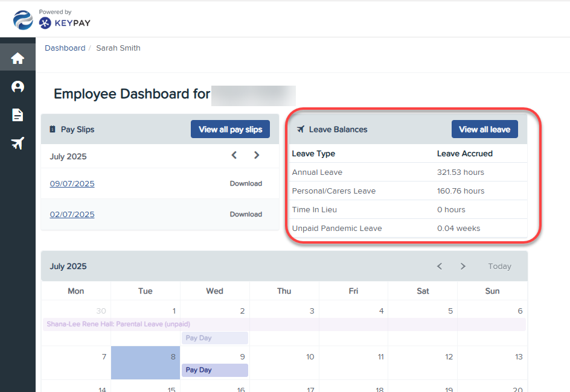Open the Parental Leave (unpaid) calendar event
The image size is (570, 392).
118,324
